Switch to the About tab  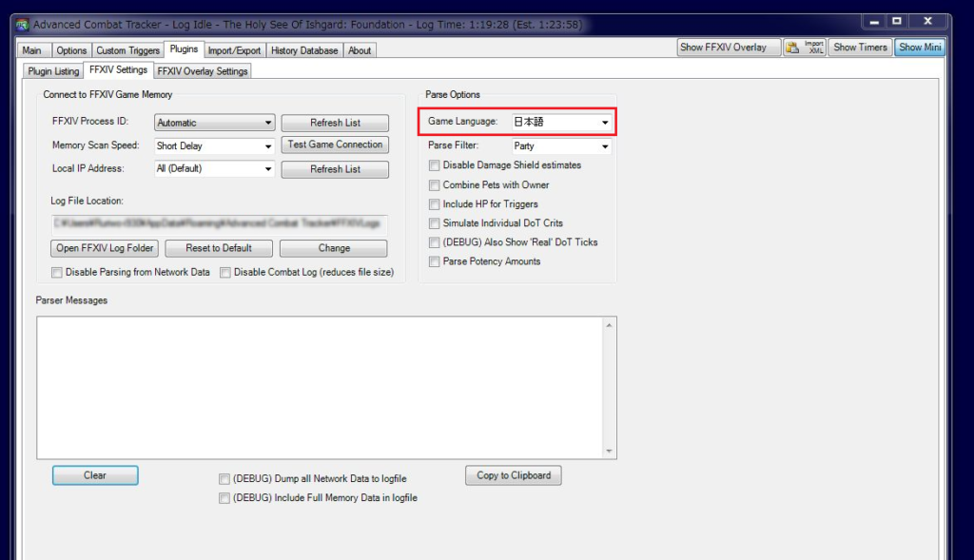pos(359,50)
